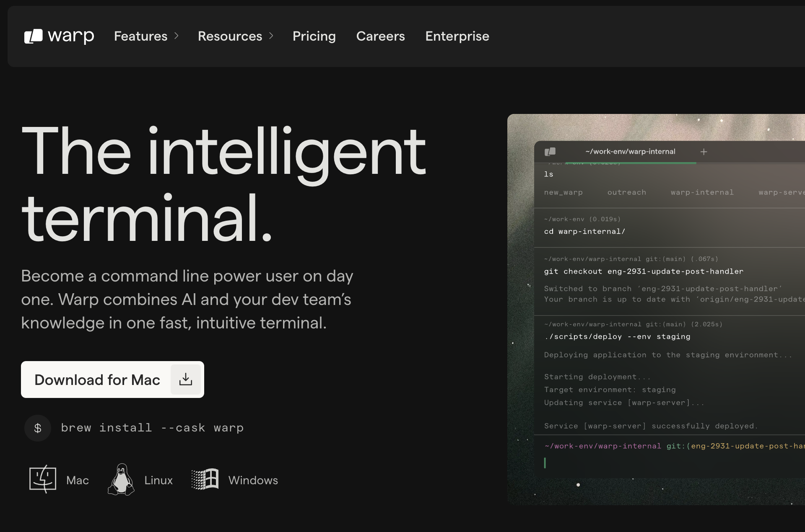Click the 'Deploying application to the staging' line
This screenshot has height=532, width=805.
668,355
